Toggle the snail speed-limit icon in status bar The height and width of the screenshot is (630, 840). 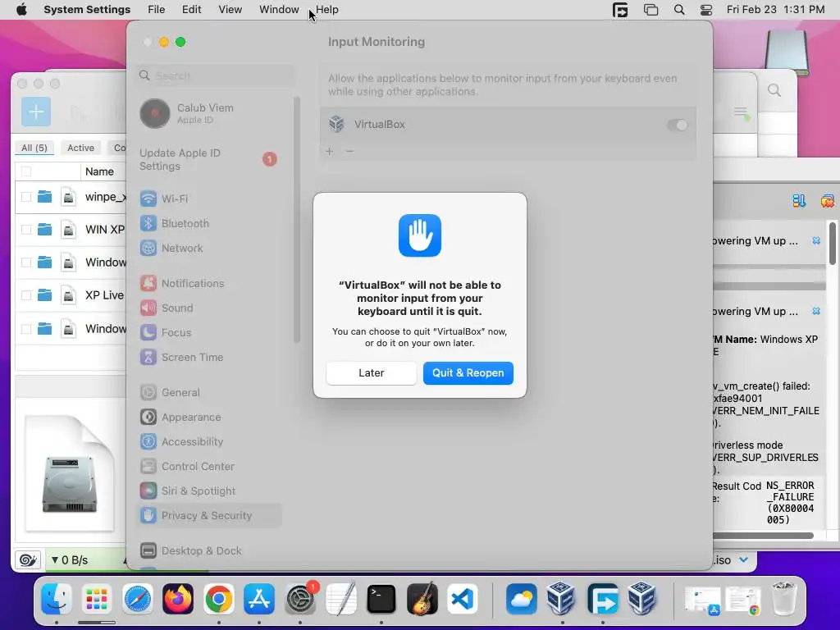(x=28, y=560)
